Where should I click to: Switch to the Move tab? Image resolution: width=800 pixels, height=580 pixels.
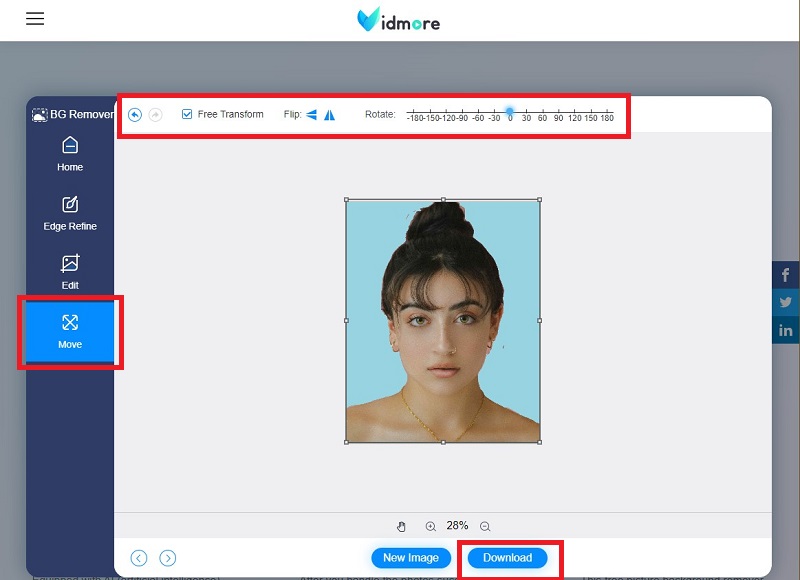69,331
